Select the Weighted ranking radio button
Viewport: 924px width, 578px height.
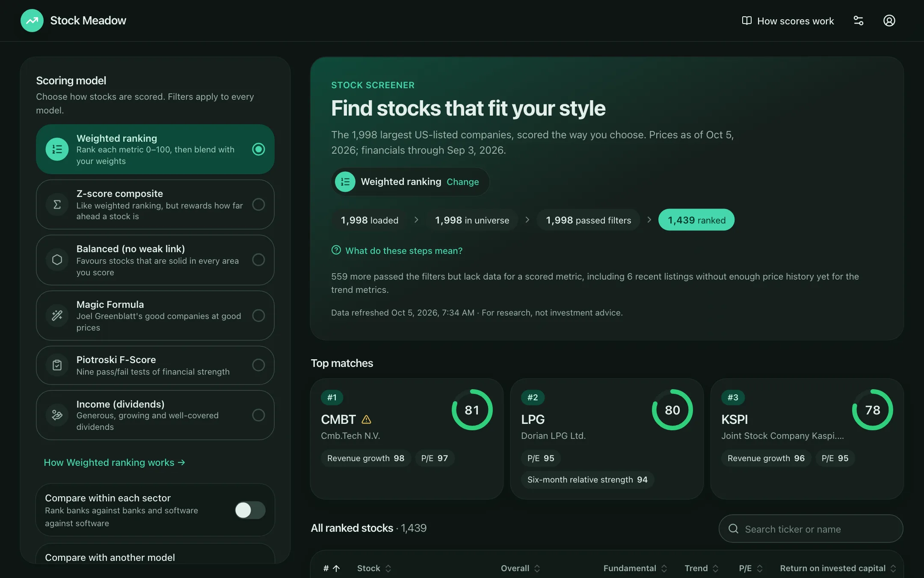tap(258, 149)
